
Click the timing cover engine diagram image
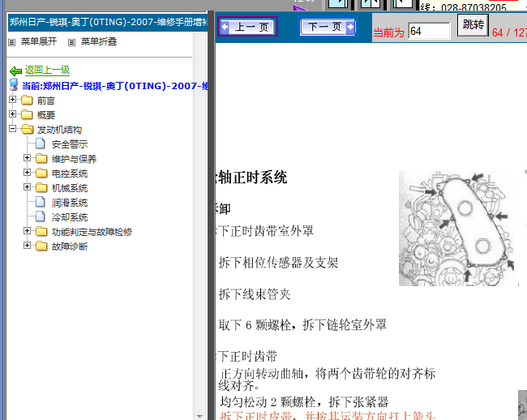[x=456, y=229]
